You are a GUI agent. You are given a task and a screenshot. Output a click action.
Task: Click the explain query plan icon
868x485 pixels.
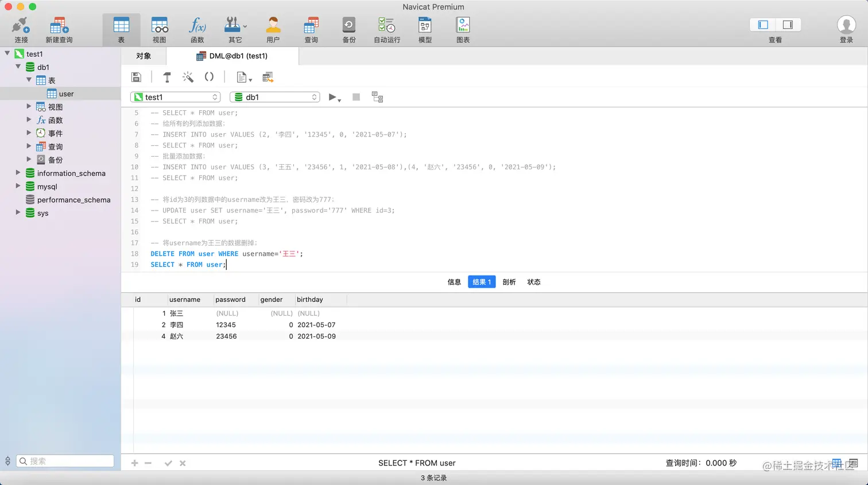pyautogui.click(x=377, y=97)
